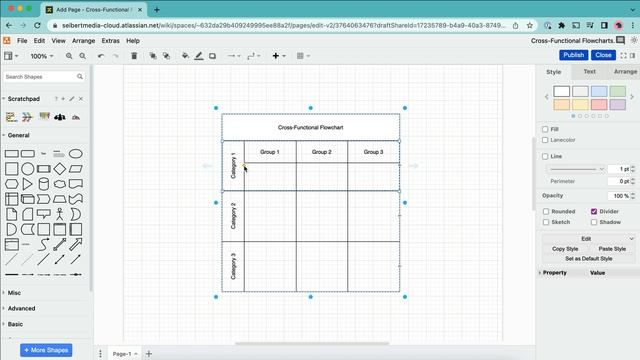Open the view panels dropdown
The width and height of the screenshot is (640, 360).
pos(11,56)
